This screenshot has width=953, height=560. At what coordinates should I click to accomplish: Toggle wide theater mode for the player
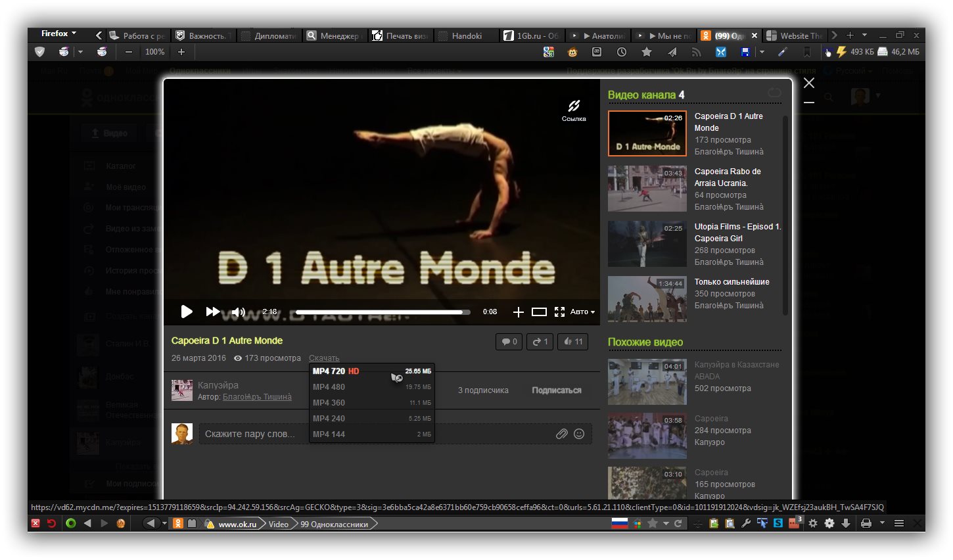point(539,312)
